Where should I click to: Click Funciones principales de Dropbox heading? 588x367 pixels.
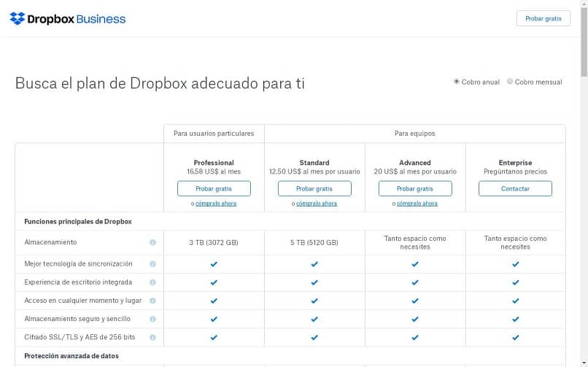78,222
